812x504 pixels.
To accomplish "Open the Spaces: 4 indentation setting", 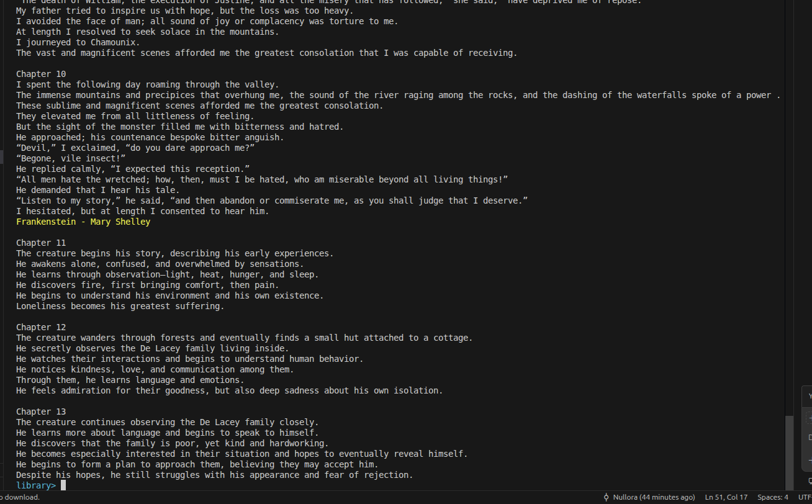I will pyautogui.click(x=772, y=497).
